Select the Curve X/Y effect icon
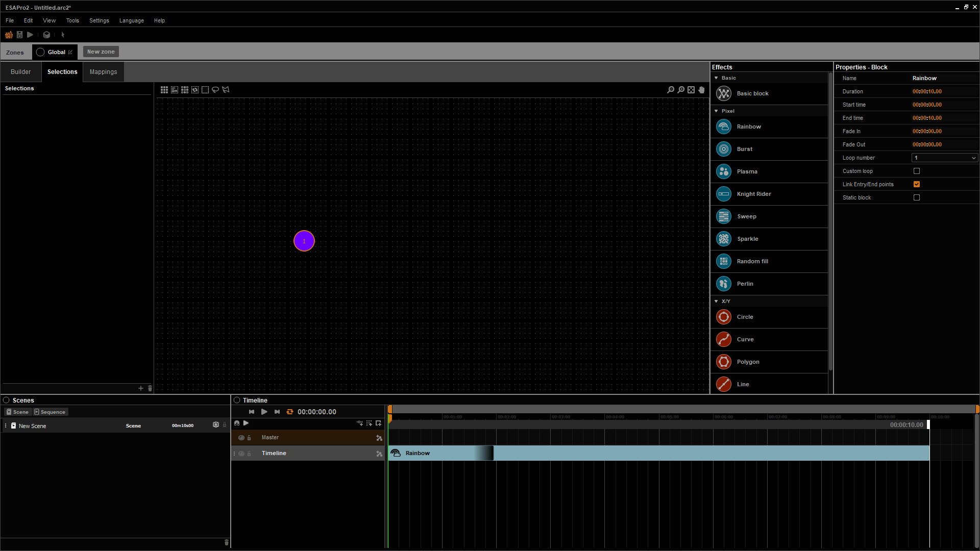Image resolution: width=980 pixels, height=551 pixels. (x=724, y=339)
